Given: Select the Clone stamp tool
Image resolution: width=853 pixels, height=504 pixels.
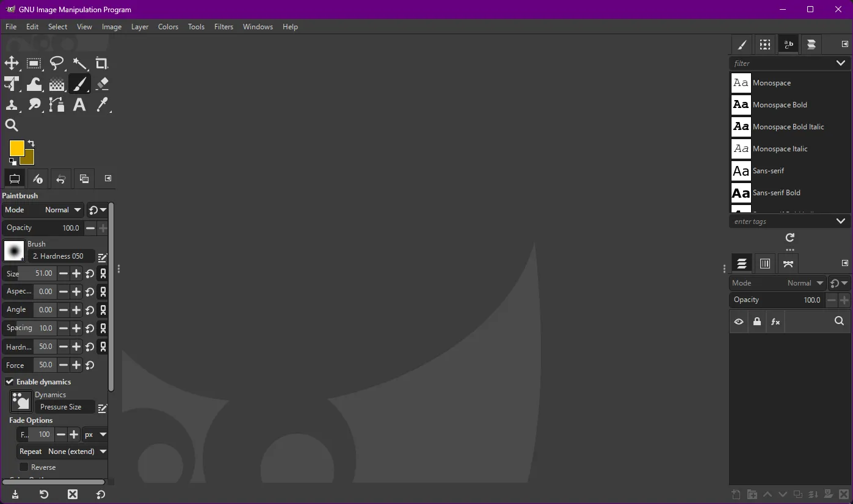Looking at the screenshot, I should pyautogui.click(x=12, y=105).
